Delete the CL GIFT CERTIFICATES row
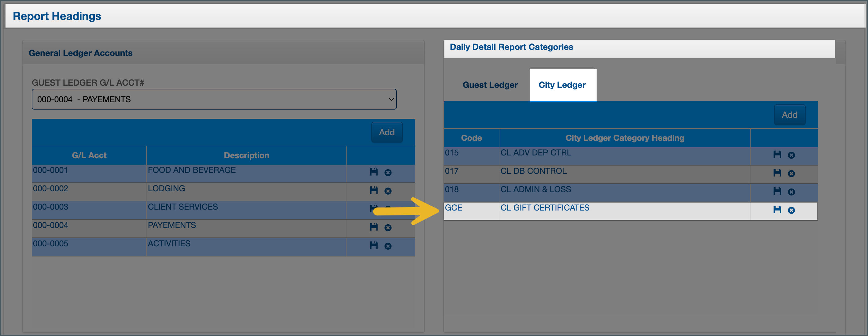This screenshot has width=868, height=336. pos(792,211)
